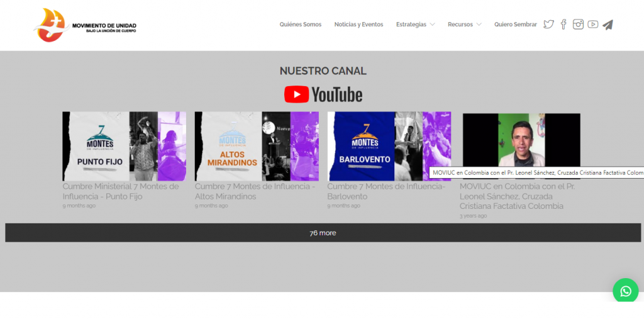Image resolution: width=644 pixels, height=319 pixels.
Task: Open the Facebook page icon
Action: click(x=563, y=25)
